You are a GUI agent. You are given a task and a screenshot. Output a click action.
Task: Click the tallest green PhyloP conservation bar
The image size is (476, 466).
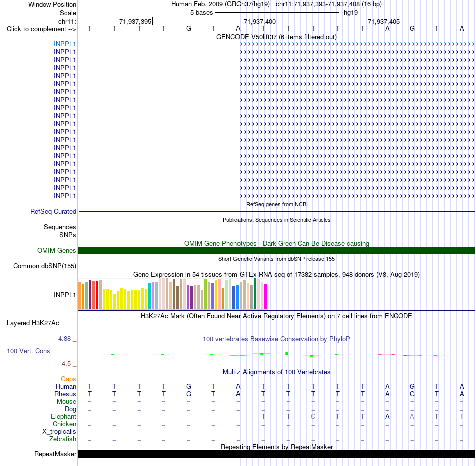[287, 353]
